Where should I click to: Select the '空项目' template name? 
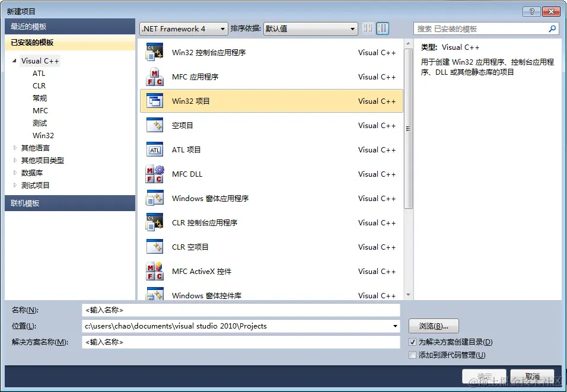coord(182,125)
